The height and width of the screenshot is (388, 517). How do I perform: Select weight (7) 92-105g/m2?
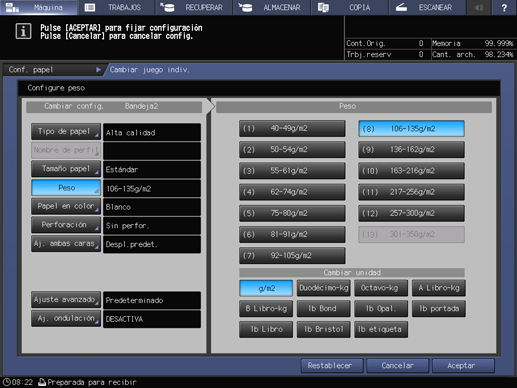292,255
